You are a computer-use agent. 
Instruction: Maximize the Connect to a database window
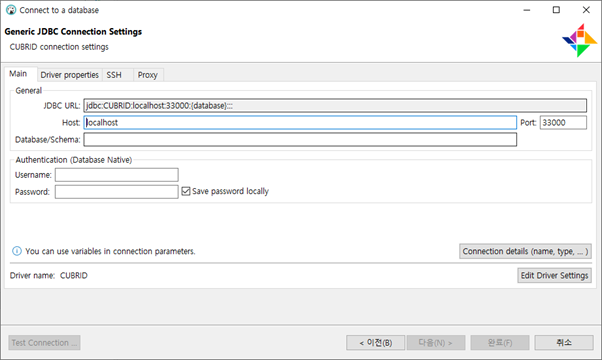click(556, 10)
